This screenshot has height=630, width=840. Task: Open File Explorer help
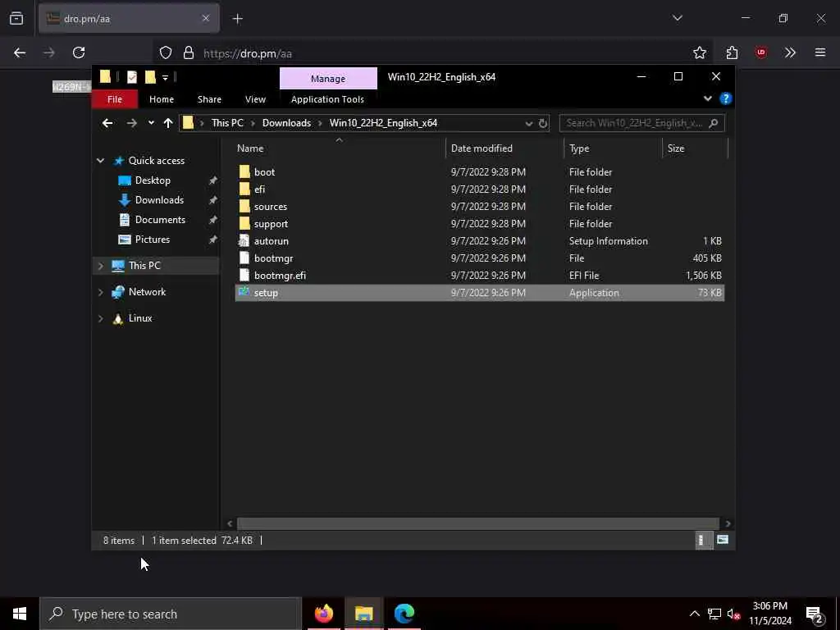tap(725, 98)
